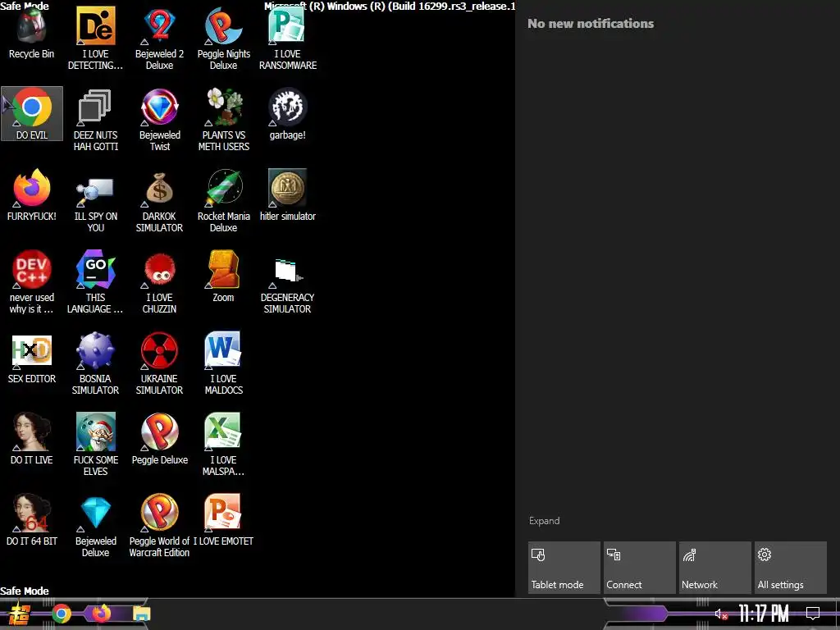Viewport: 840px width, 630px height.
Task: Open the PLANTS VS METH USERS icon
Action: pyautogui.click(x=223, y=120)
